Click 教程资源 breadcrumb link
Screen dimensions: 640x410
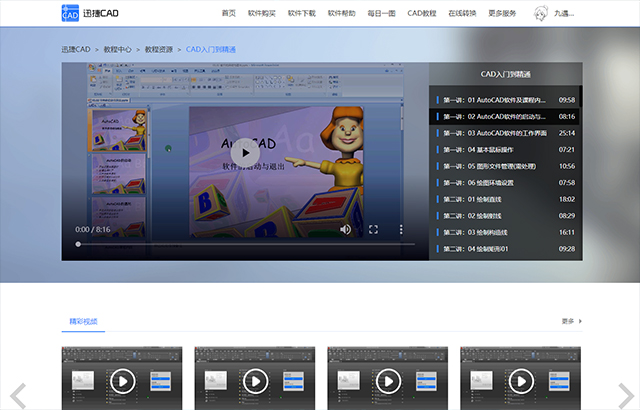click(159, 49)
